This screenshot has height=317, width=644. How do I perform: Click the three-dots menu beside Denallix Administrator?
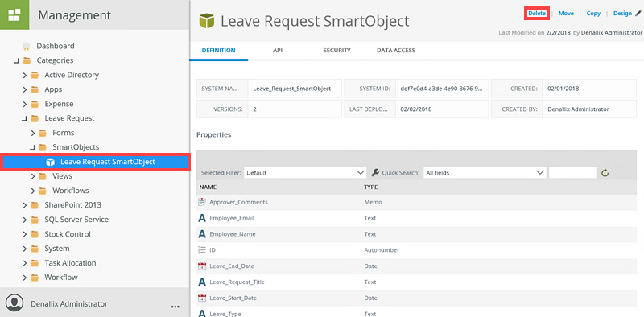175,307
